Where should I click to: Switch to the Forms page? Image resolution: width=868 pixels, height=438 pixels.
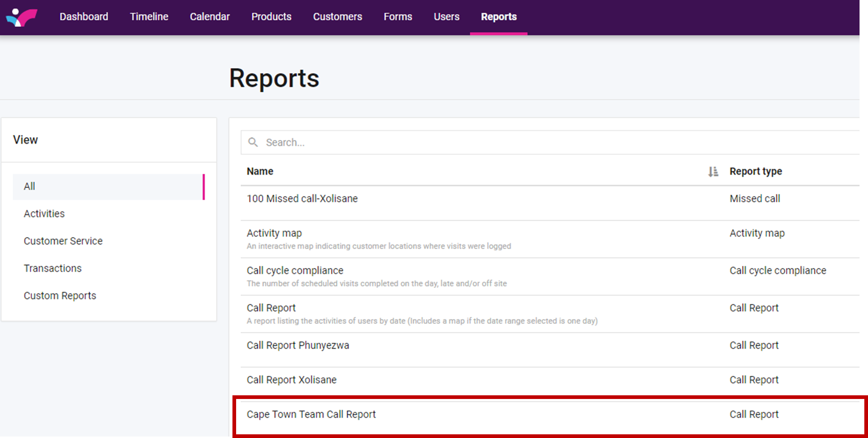tap(398, 17)
